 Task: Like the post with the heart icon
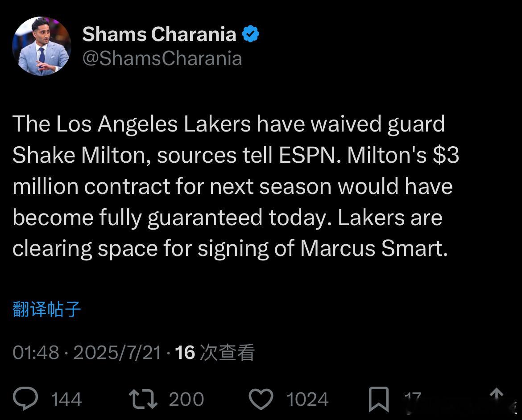coord(261,399)
